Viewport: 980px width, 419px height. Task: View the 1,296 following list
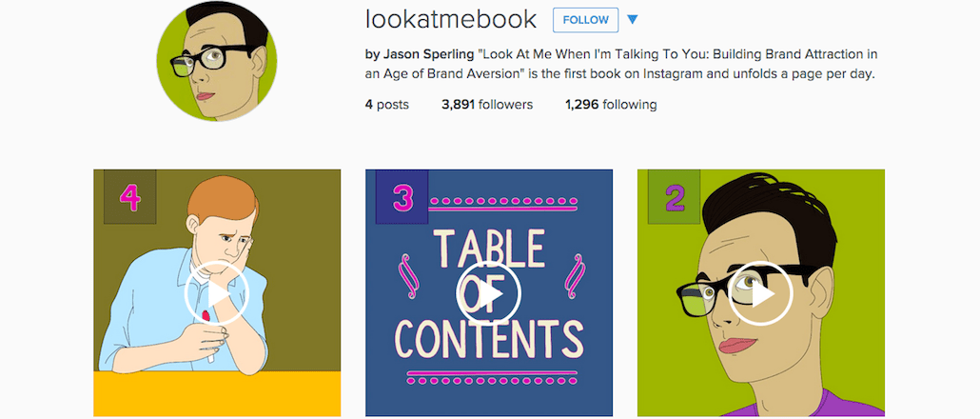point(610,105)
